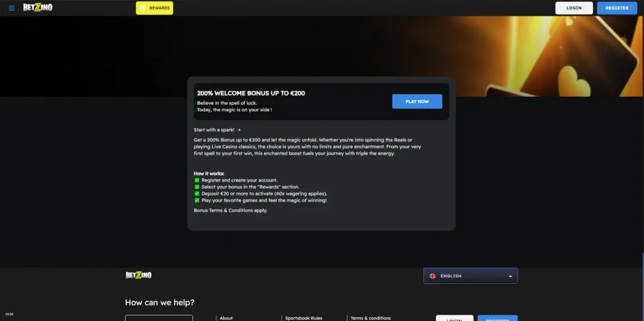
Task: Click the UK flag icon in language selector
Action: tap(433, 276)
